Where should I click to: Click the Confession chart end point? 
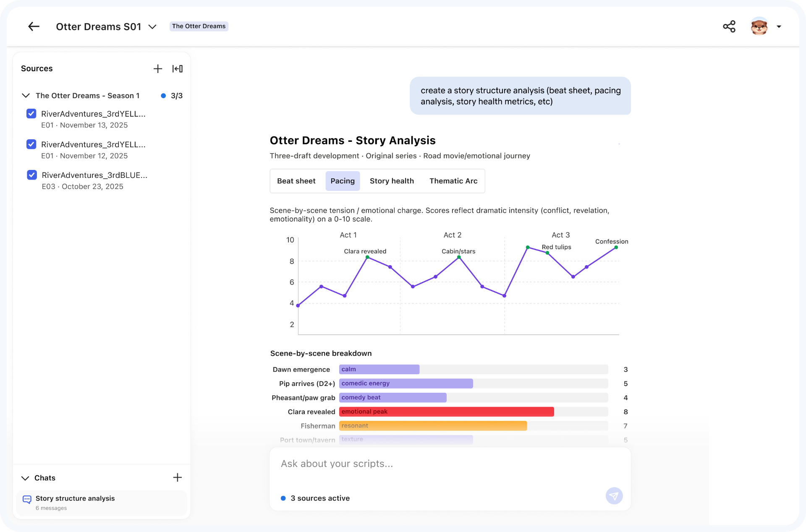616,248
